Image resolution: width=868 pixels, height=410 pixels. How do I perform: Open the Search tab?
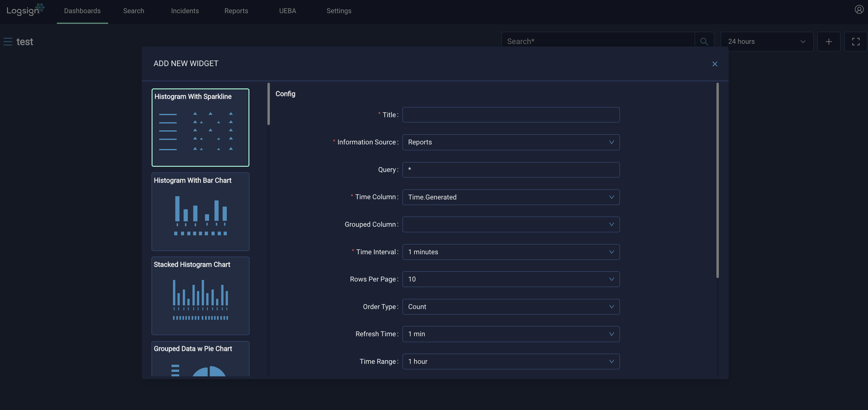pos(134,11)
